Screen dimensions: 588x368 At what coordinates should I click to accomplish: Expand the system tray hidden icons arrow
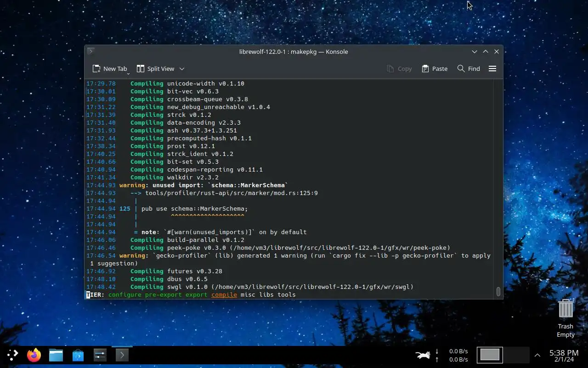tap(537, 355)
